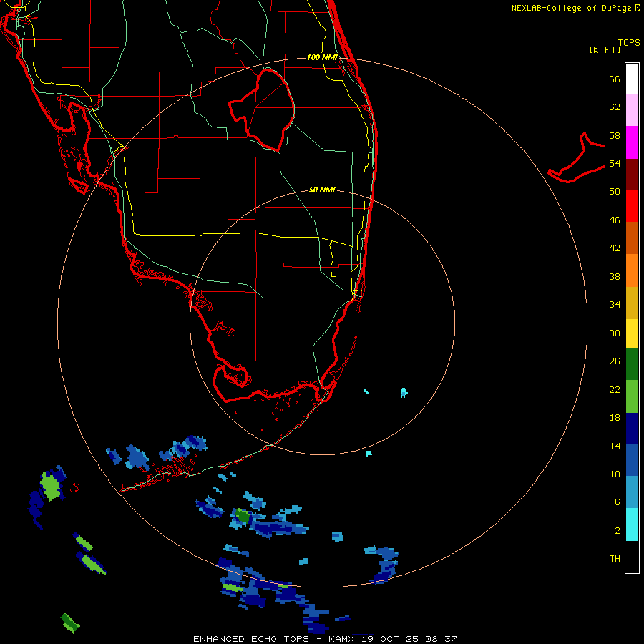
Task: Select the 34 legend value
Action: pos(615,304)
